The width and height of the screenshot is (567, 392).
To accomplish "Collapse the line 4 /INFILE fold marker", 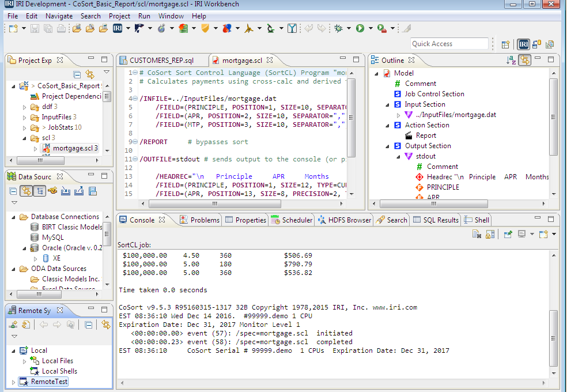I will pyautogui.click(x=135, y=99).
